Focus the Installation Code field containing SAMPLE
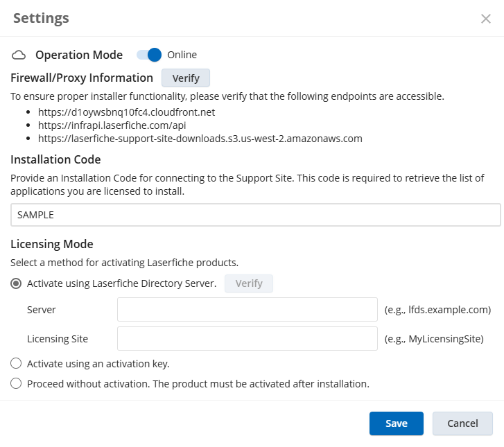This screenshot has height=447, width=504. click(x=255, y=215)
